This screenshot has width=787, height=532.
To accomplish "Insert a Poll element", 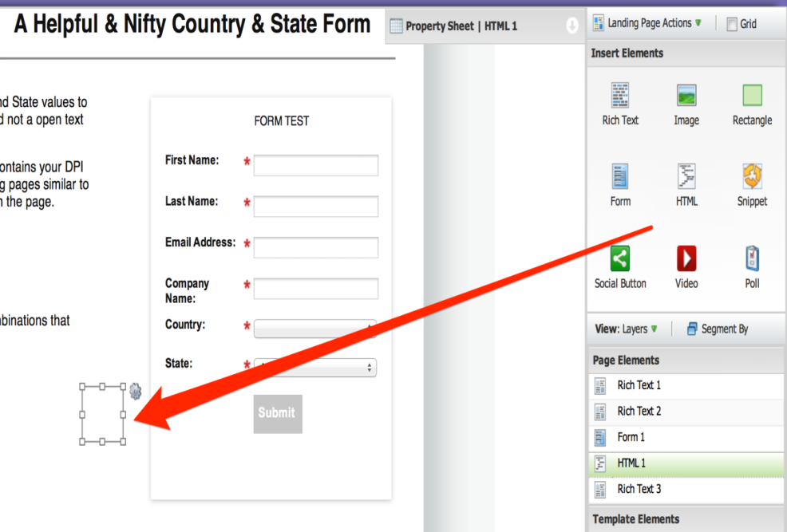I will tap(752, 267).
